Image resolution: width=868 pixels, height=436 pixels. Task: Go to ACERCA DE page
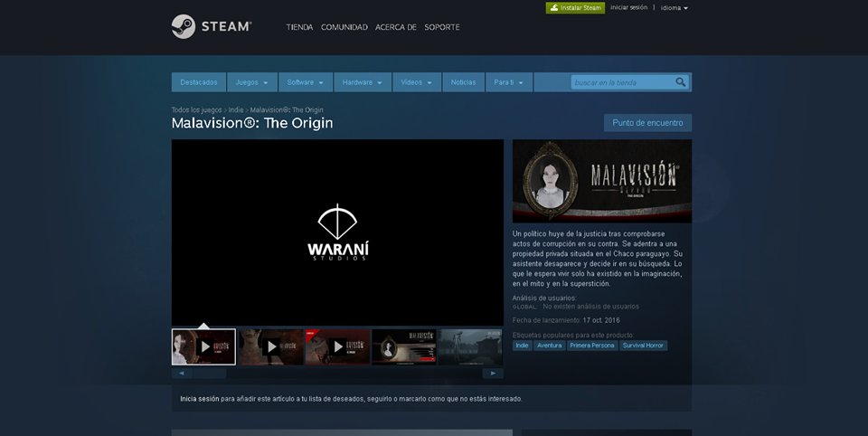(396, 27)
